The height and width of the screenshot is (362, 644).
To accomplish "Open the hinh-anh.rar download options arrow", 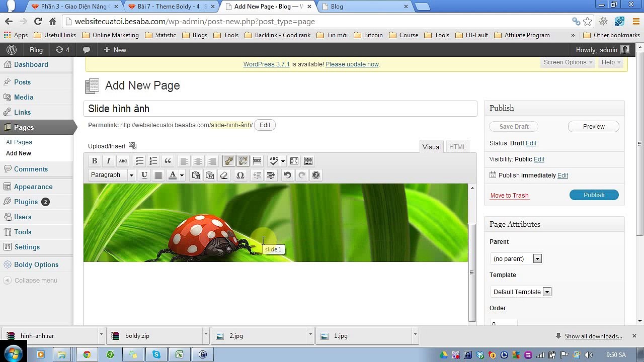I will click(x=101, y=335).
